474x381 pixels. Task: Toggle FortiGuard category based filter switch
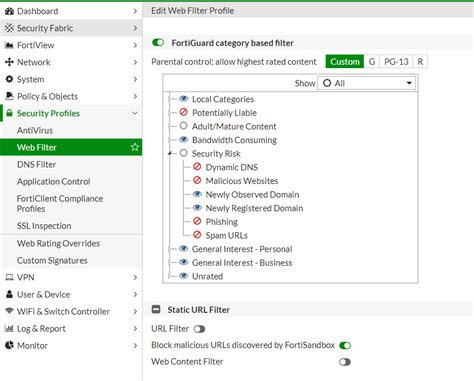click(158, 43)
